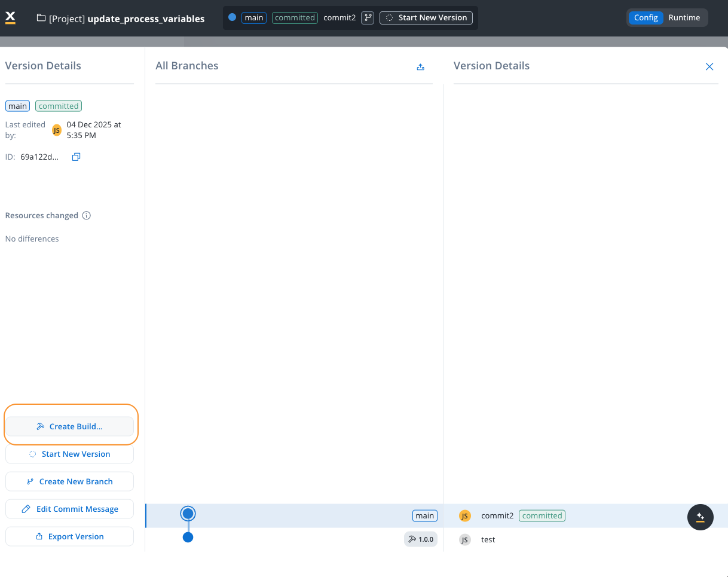Click the app logo in top-left corner
The height and width of the screenshot is (577, 728).
(10, 18)
